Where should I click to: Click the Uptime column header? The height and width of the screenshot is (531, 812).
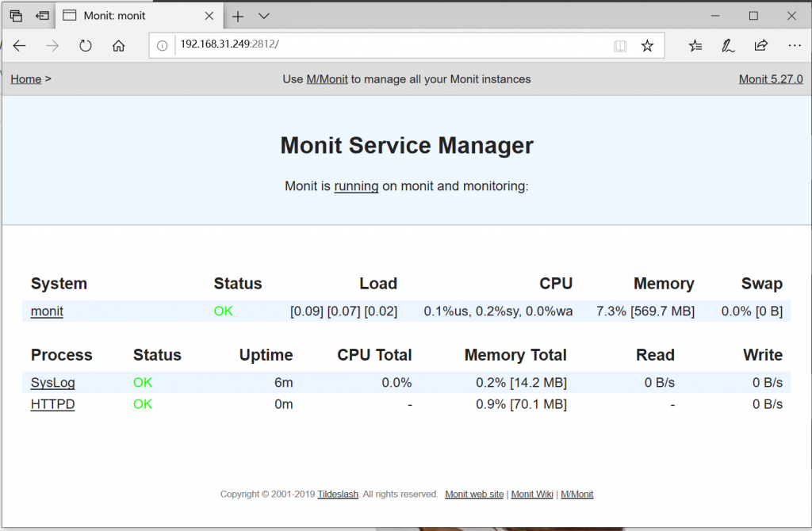click(266, 355)
